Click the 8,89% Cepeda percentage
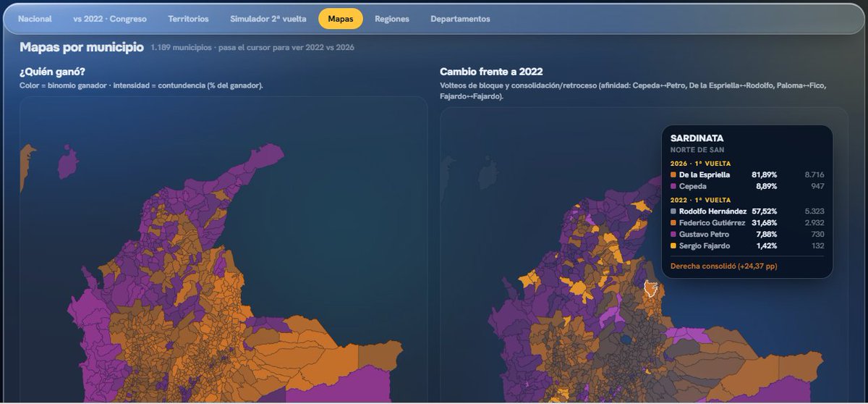This screenshot has height=404, width=868. (767, 187)
